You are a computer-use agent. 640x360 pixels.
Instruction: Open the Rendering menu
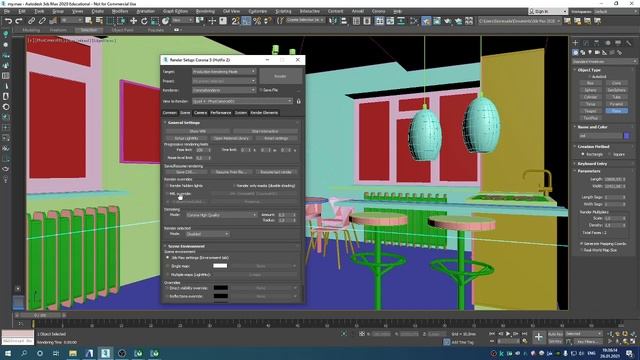point(205,11)
